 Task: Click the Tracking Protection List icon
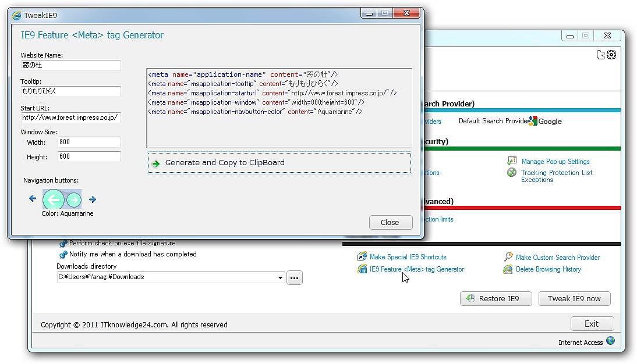512,173
